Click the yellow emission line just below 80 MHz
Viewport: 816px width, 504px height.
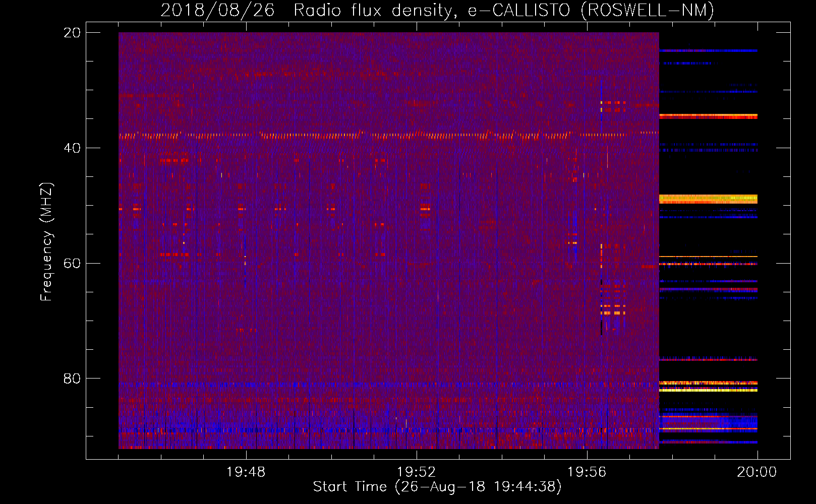(708, 390)
